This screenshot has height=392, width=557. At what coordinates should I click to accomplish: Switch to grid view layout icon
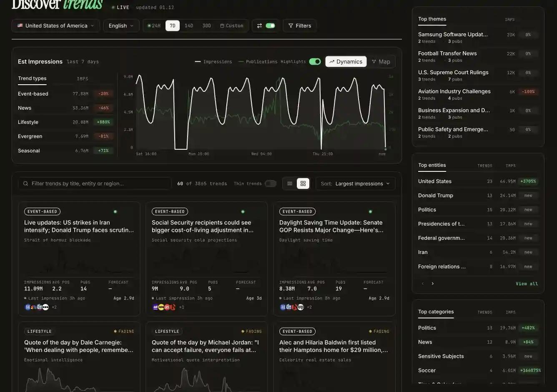(x=303, y=183)
